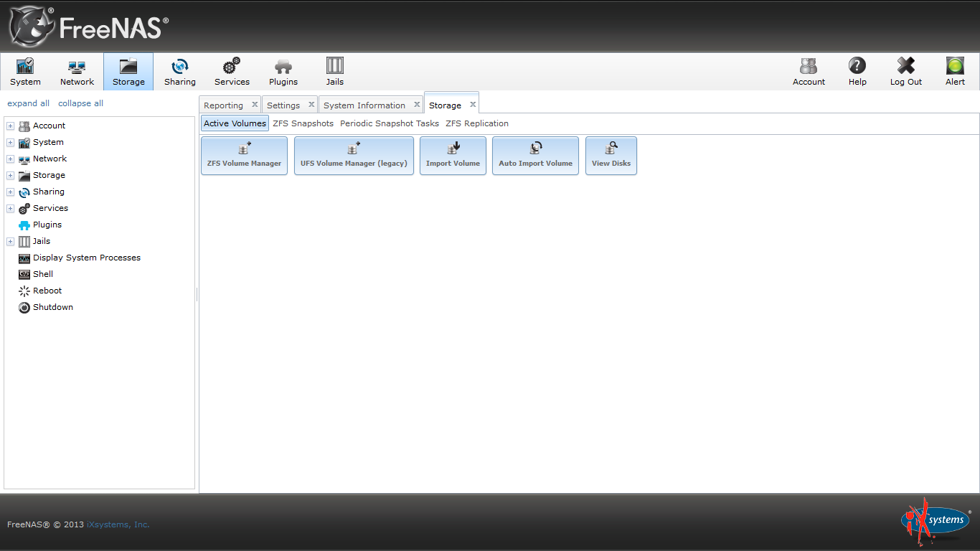Click the Shell terminal icon
The image size is (980, 551).
24,275
